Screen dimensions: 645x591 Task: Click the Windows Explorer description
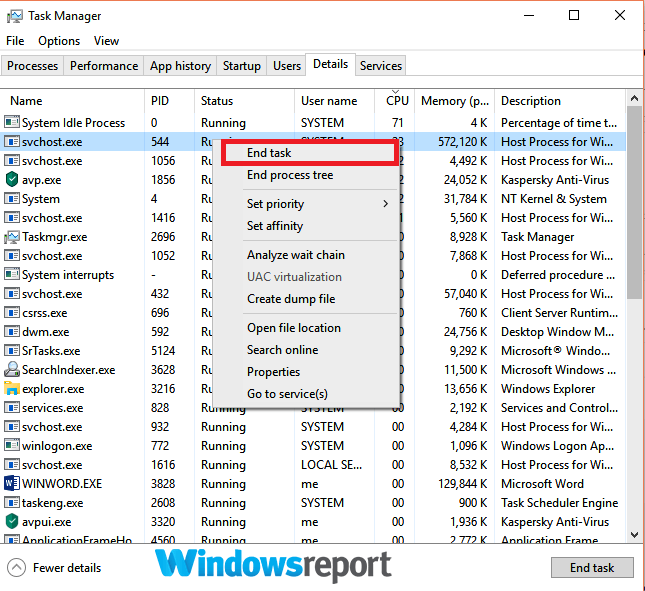pyautogui.click(x=548, y=389)
